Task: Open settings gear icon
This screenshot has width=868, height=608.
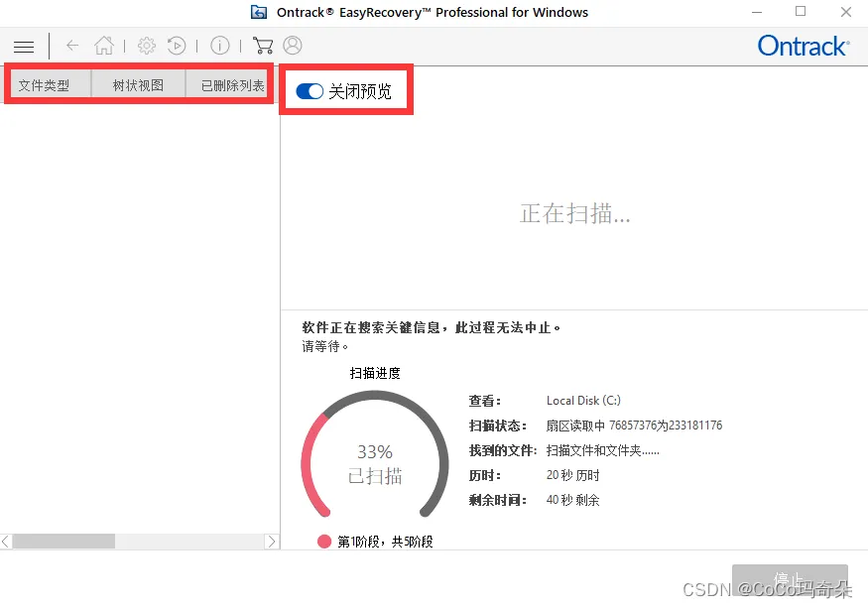Action: click(147, 46)
